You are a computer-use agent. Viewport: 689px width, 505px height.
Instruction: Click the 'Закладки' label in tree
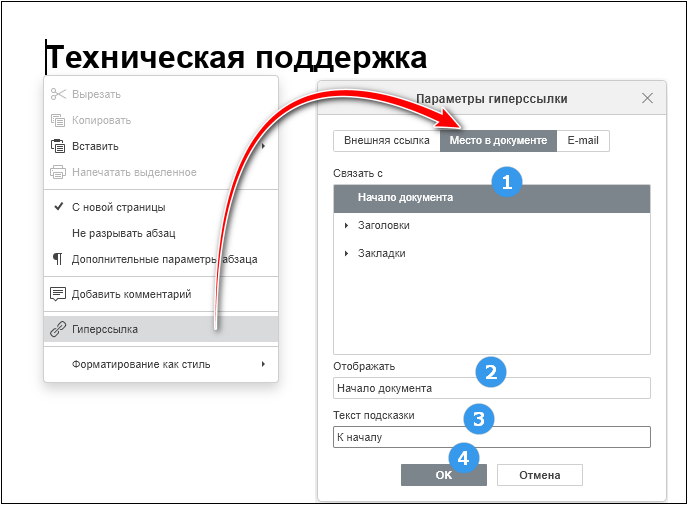(x=381, y=254)
